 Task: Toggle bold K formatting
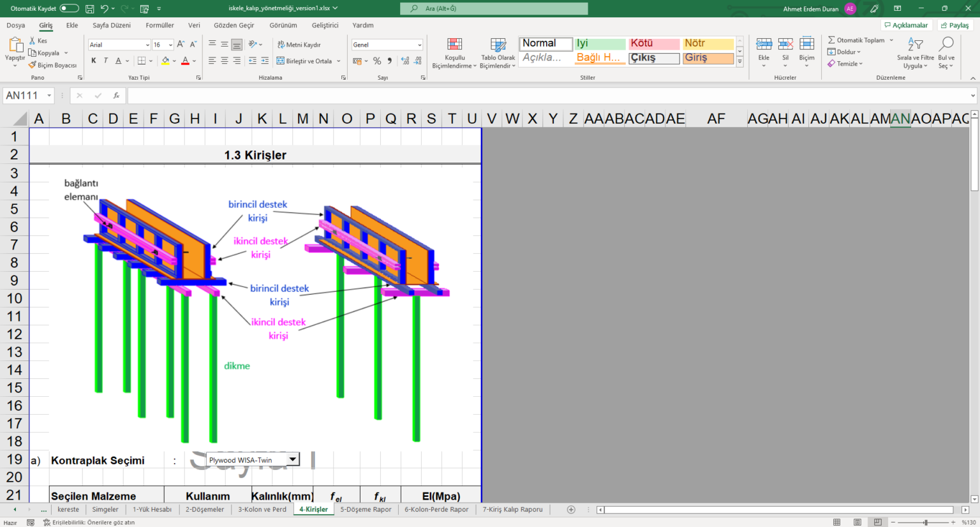(94, 61)
